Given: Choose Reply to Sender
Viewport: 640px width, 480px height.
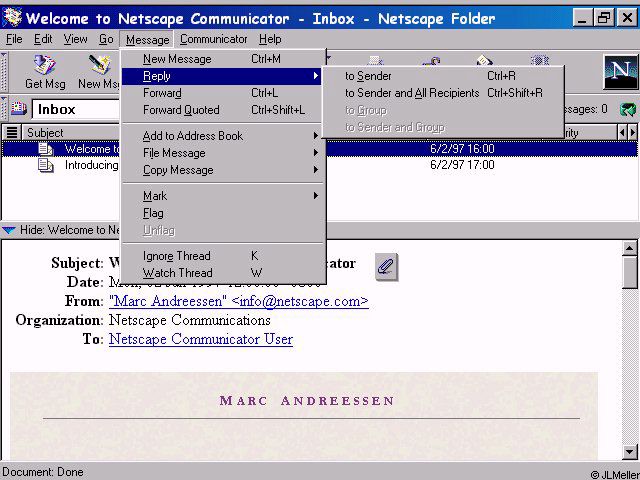Looking at the screenshot, I should (x=443, y=76).
